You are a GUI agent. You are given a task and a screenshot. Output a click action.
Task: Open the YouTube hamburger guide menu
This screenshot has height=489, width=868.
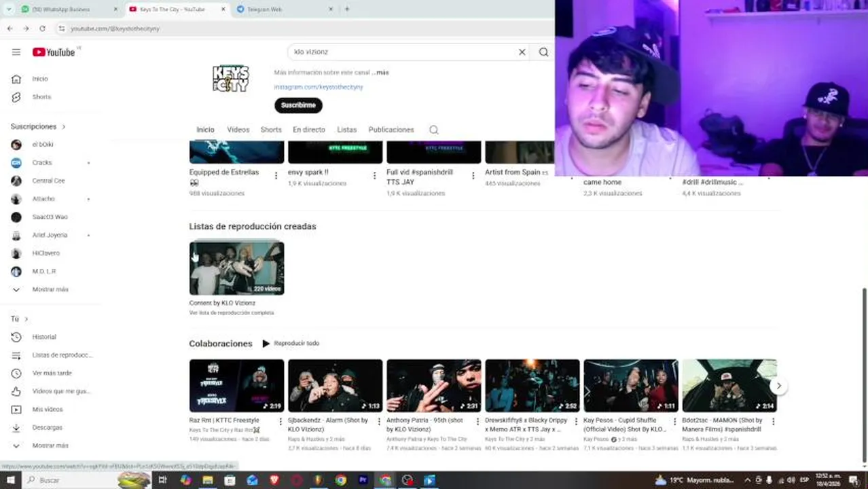(16, 52)
